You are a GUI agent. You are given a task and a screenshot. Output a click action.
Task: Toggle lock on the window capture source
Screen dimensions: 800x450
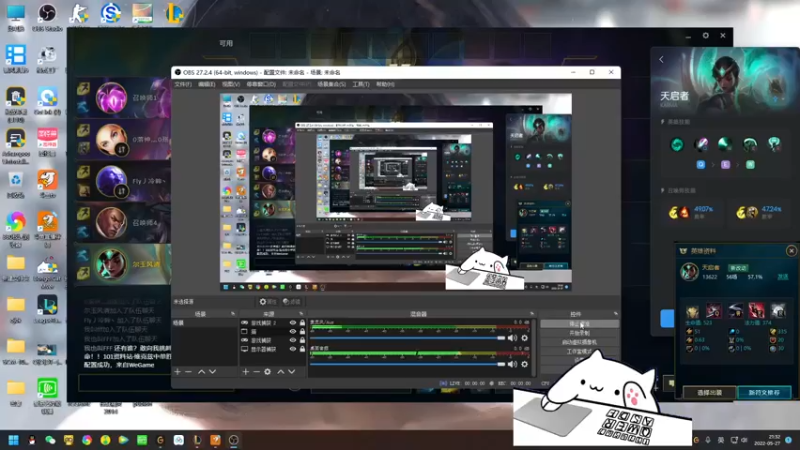point(302,332)
